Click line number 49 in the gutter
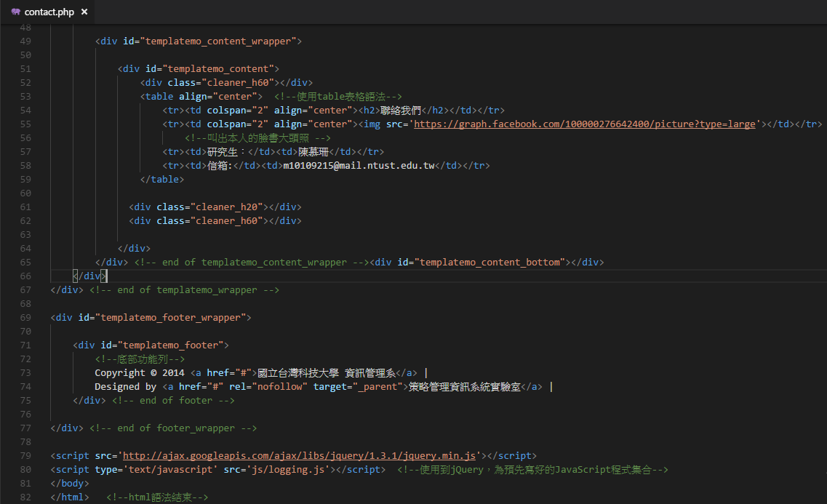Screen dimensions: 827x504 (x=25, y=41)
